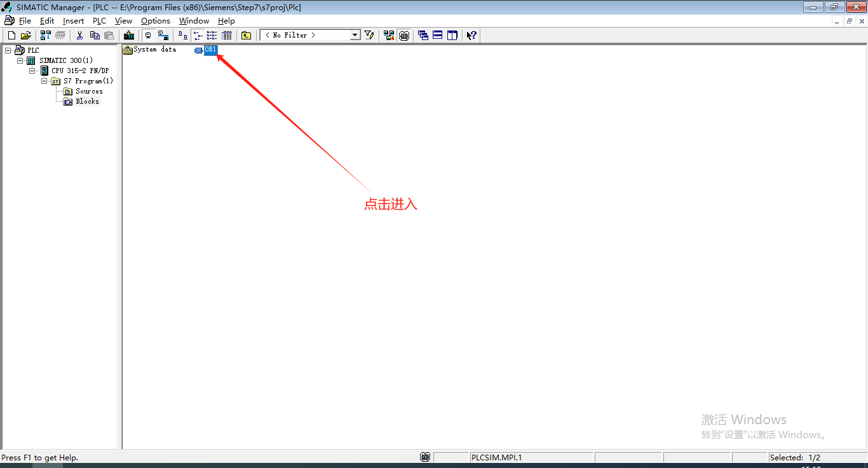Download to PLC using the Download icon
868x468 pixels.
tap(129, 36)
